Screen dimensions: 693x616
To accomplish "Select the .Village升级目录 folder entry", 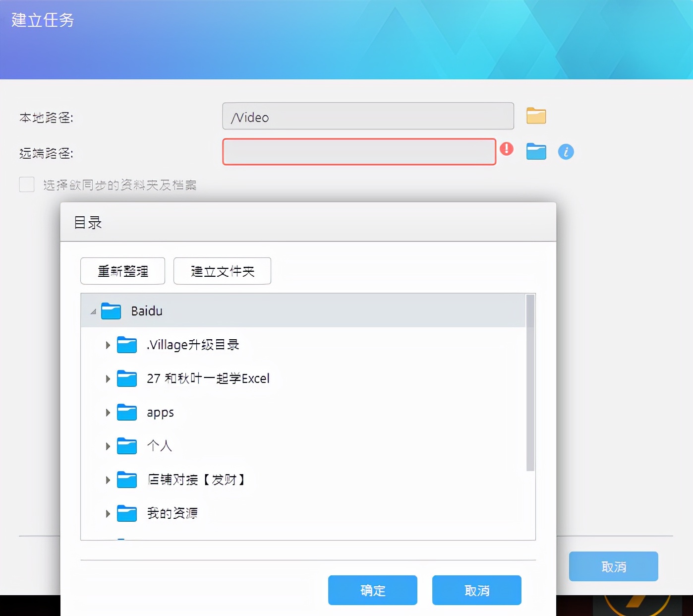I will click(192, 345).
